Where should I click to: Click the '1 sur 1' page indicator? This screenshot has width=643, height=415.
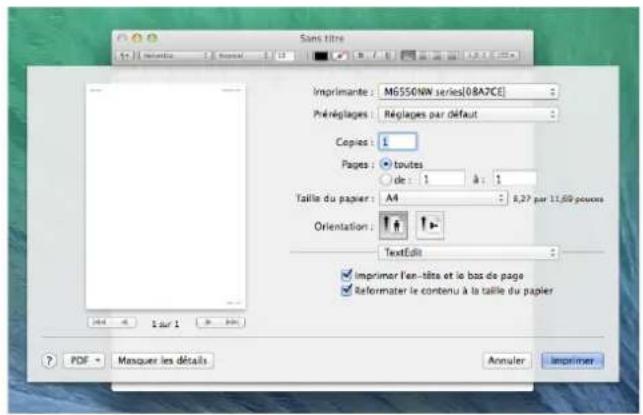coord(165,324)
